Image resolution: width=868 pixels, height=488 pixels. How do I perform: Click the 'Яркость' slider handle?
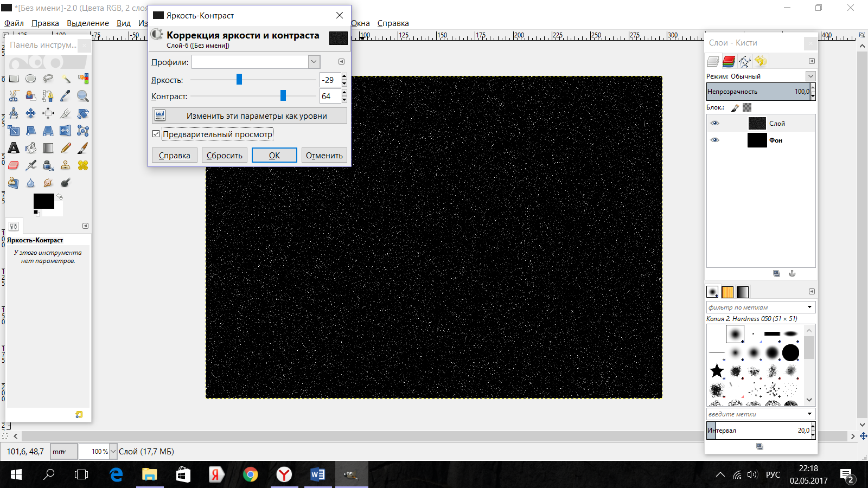click(x=239, y=80)
